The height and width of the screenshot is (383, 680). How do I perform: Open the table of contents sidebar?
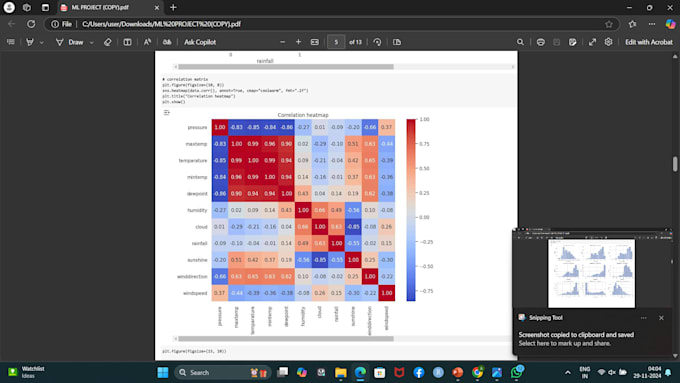pyautogui.click(x=11, y=42)
